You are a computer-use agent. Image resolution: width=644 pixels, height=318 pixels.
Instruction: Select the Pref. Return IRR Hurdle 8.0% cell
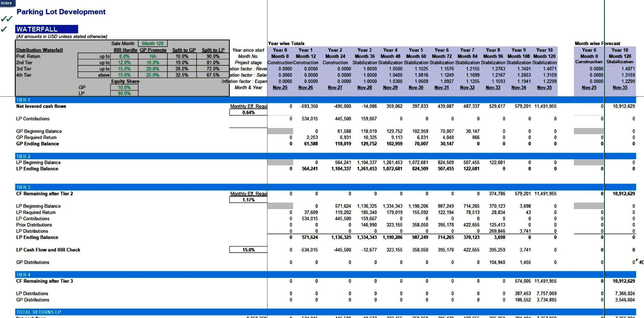pyautogui.click(x=124, y=56)
